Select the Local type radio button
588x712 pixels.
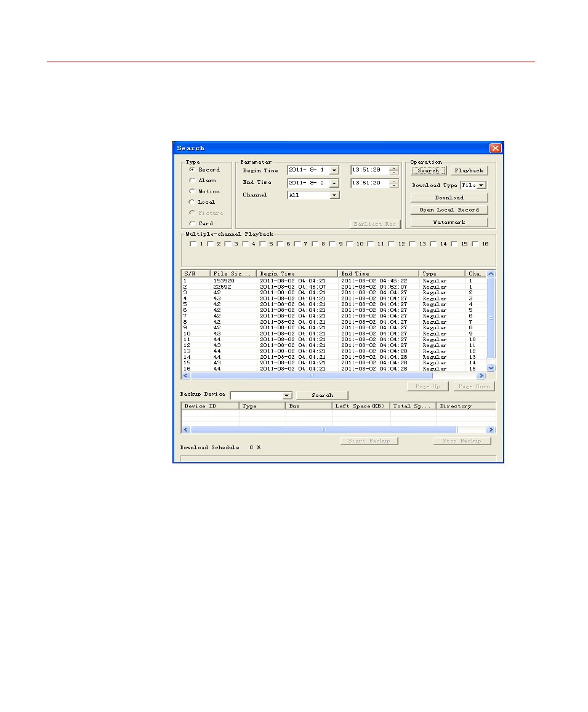[192, 202]
